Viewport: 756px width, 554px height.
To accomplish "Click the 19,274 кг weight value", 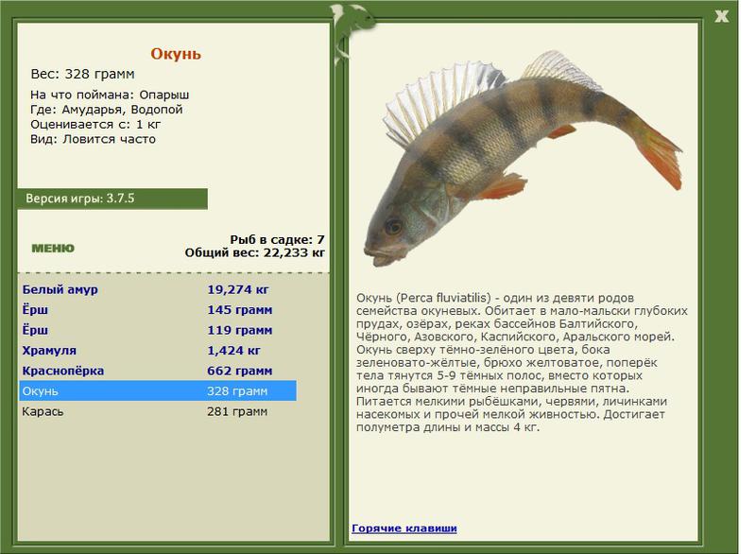I will (238, 288).
